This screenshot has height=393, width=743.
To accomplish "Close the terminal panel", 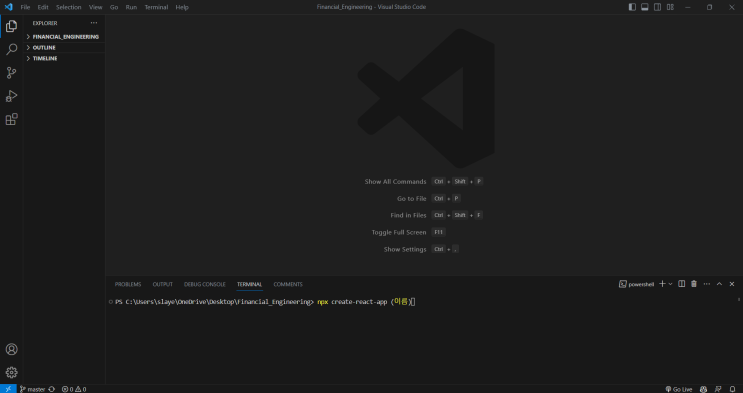I will (732, 284).
